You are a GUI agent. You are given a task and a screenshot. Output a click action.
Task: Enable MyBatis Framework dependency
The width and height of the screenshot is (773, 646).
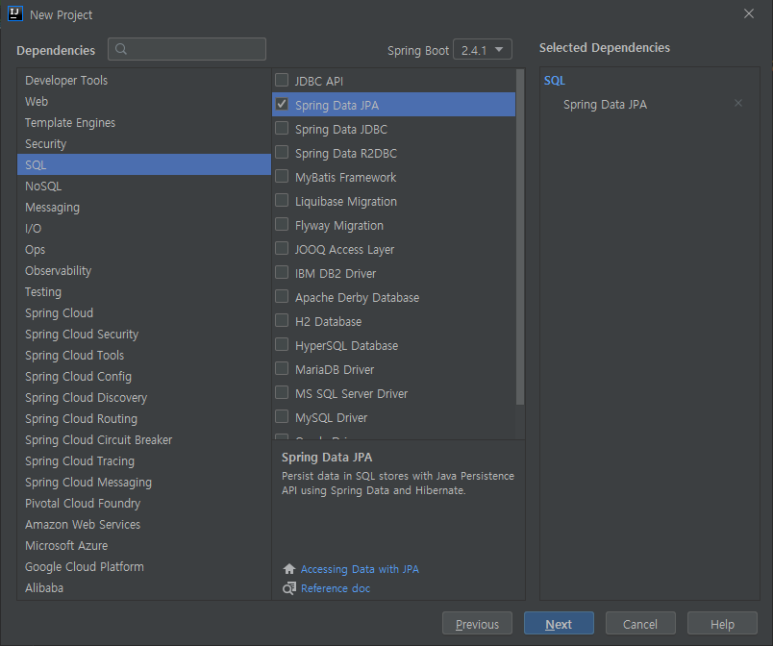[x=281, y=176]
